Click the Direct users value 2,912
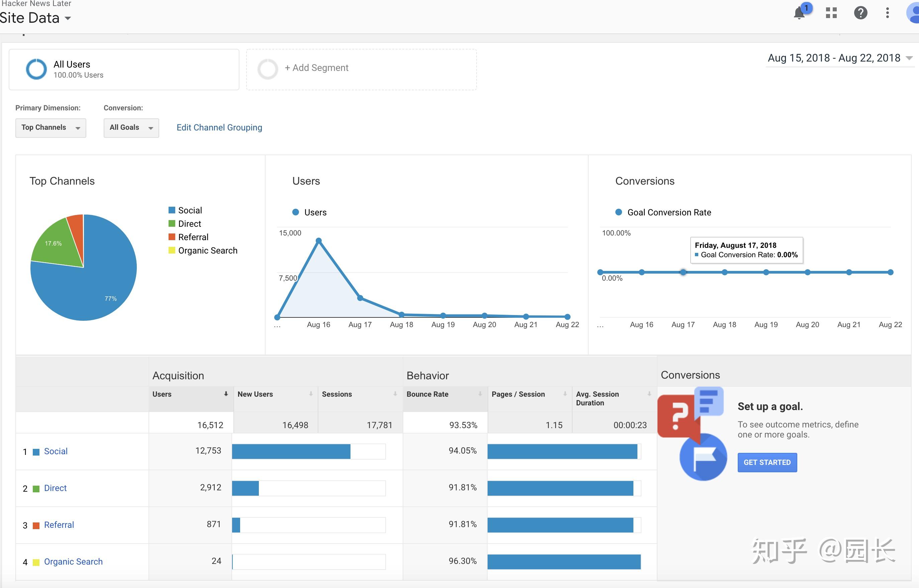The width and height of the screenshot is (919, 588). [x=211, y=487]
